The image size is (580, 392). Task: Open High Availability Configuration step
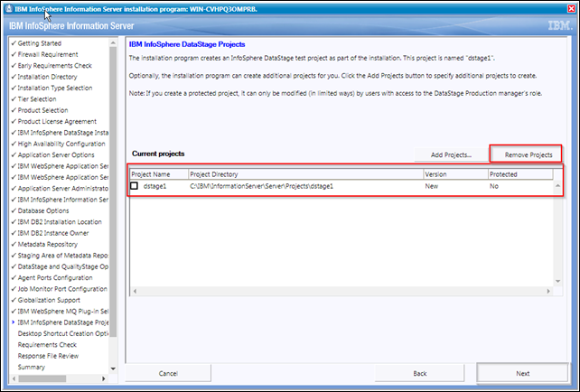(x=61, y=144)
